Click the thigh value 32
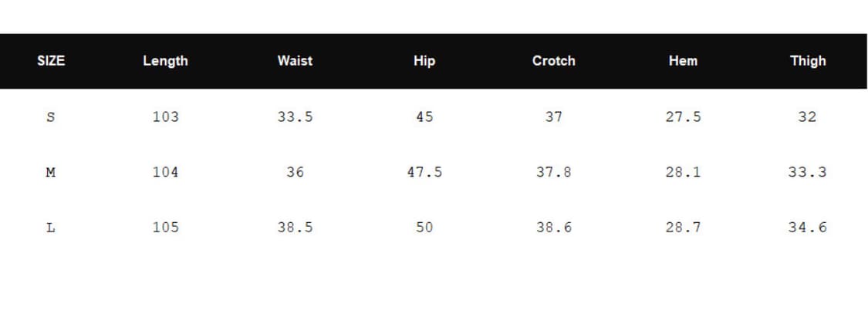This screenshot has width=868, height=314. click(x=808, y=116)
